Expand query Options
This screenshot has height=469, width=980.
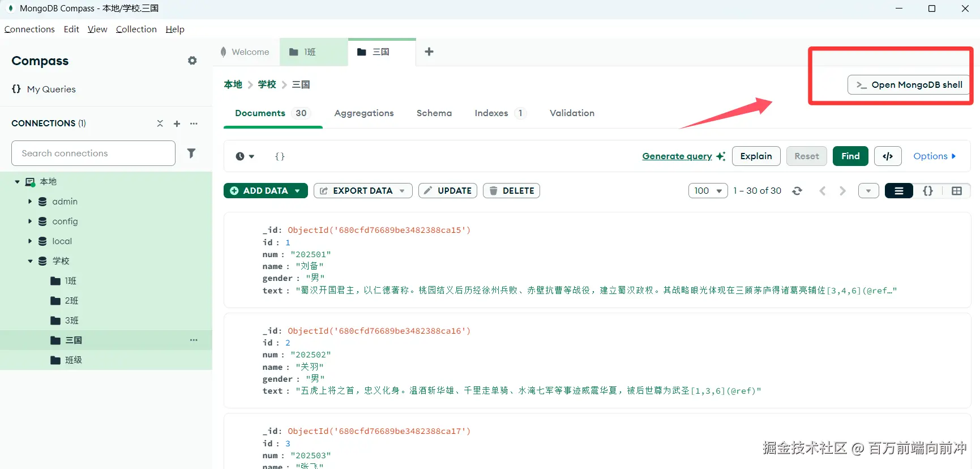935,156
